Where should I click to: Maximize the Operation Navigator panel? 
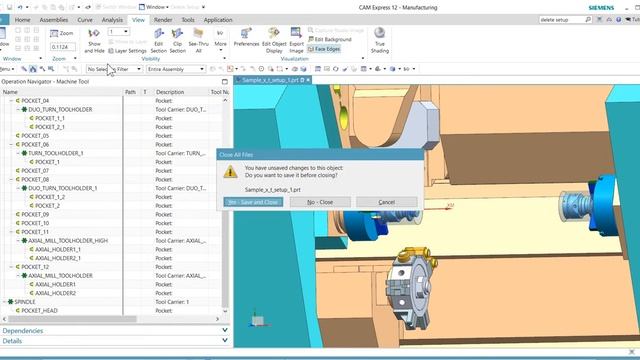[224, 82]
